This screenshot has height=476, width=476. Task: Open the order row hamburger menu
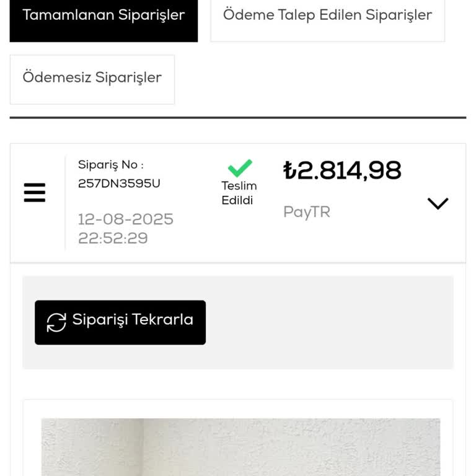click(x=35, y=193)
